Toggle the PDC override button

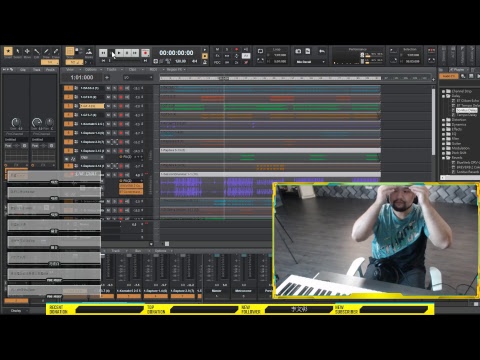tap(217, 62)
